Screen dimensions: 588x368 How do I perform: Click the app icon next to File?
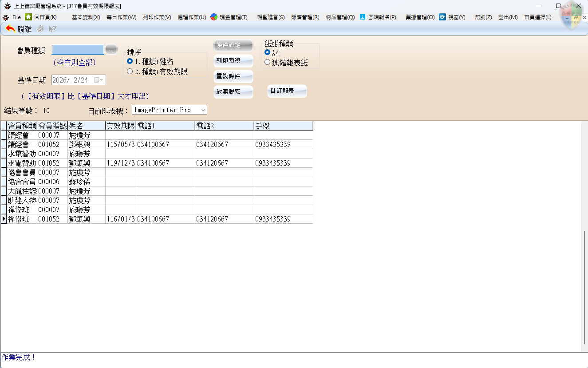6,17
